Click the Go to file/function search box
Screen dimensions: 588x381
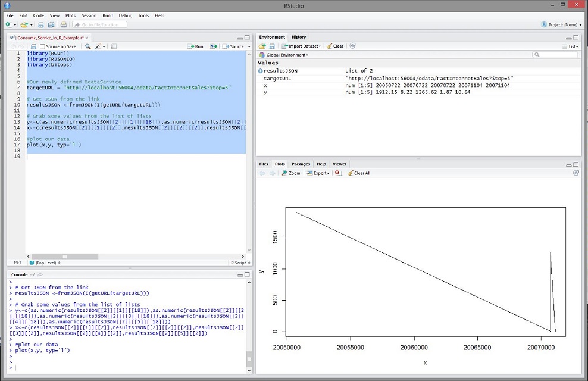click(x=99, y=24)
